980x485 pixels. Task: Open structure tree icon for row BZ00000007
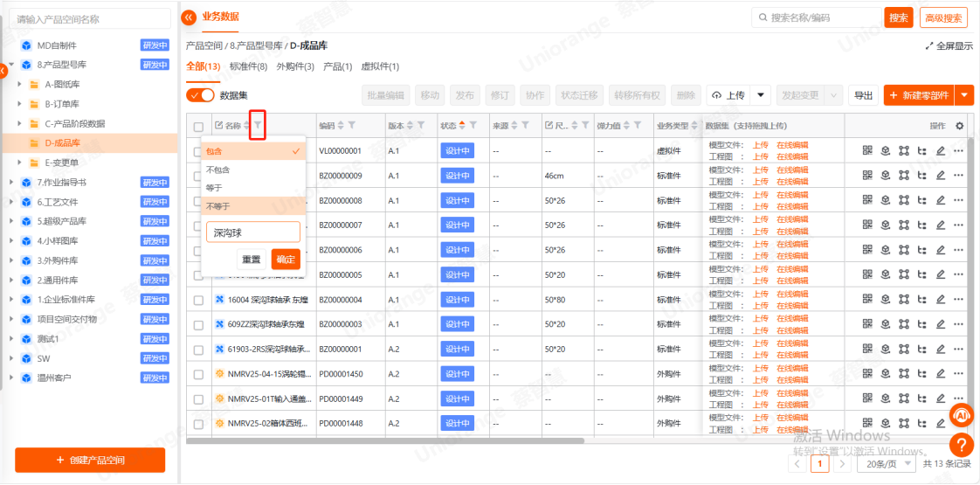921,225
